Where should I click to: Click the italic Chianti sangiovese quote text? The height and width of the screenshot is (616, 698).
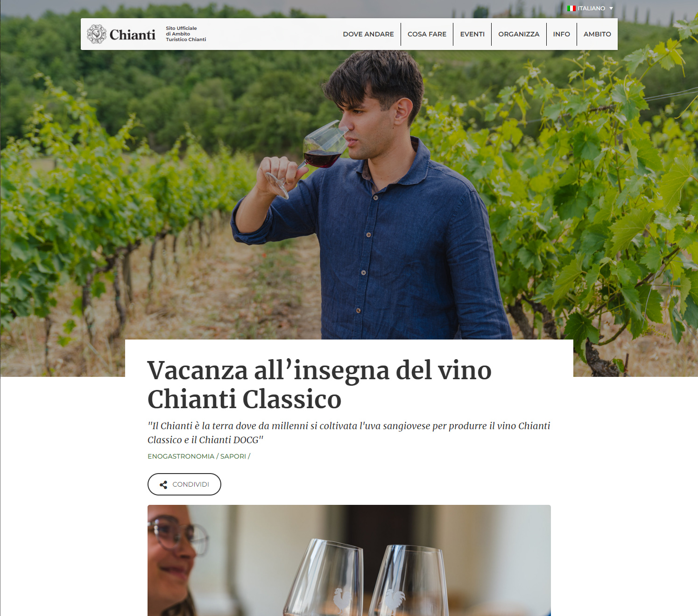(x=349, y=433)
